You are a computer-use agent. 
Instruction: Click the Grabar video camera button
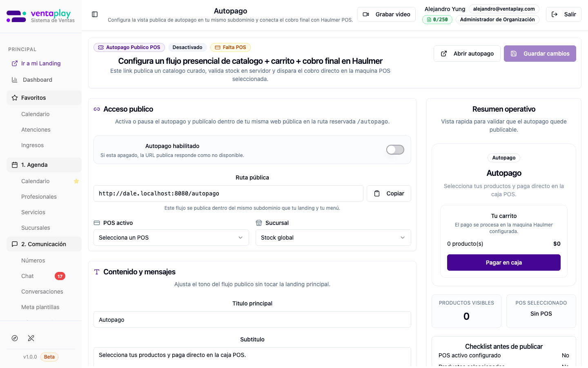(x=386, y=14)
